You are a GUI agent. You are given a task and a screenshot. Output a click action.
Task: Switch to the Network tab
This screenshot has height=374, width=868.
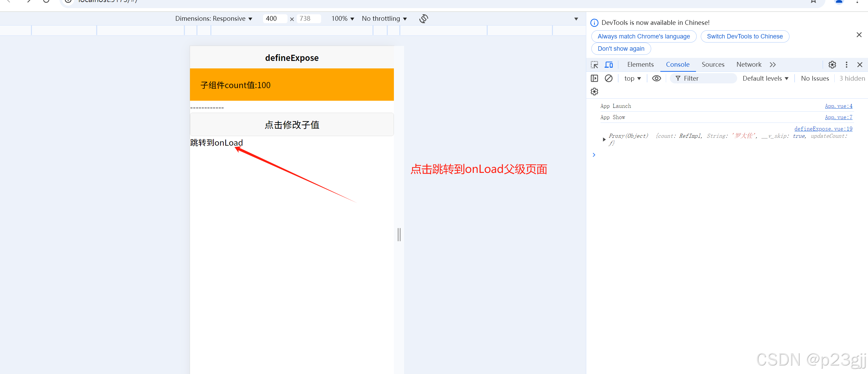tap(749, 65)
